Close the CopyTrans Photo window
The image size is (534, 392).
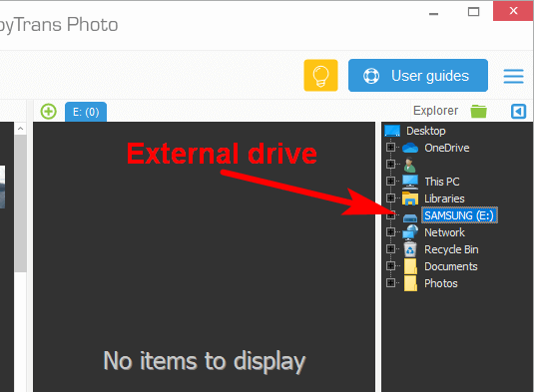(x=513, y=11)
